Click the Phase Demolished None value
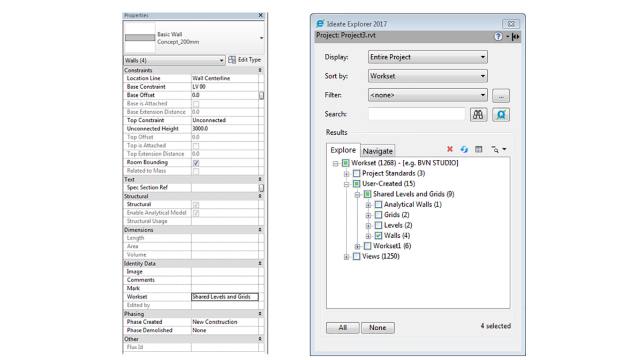The width and height of the screenshot is (640, 360). pos(225,331)
